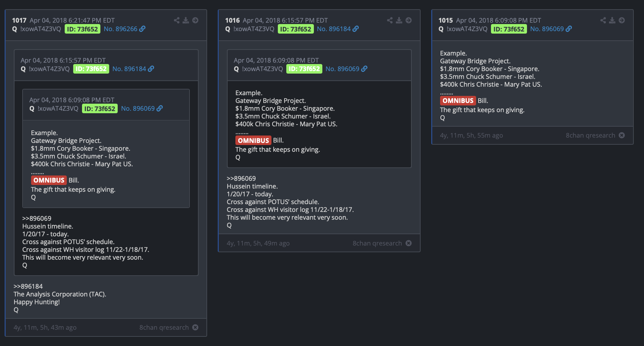
Task: Click ID: 73f652 badge on post 1017 header
Action: tap(82, 29)
